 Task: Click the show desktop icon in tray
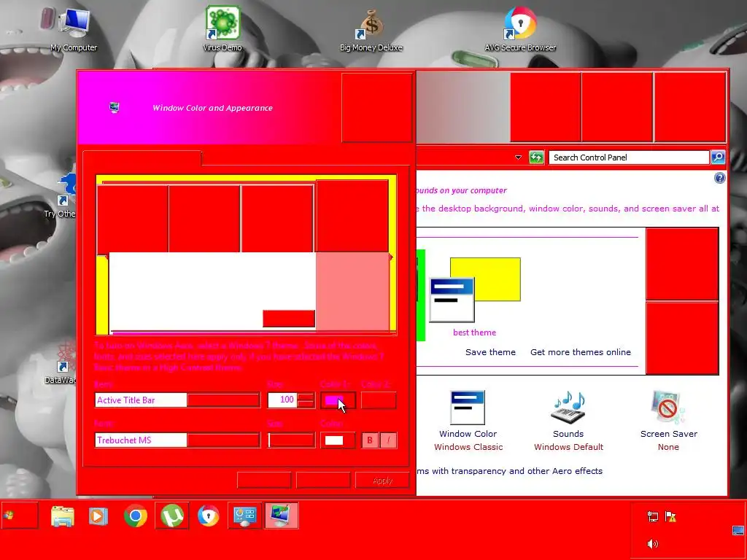point(738,530)
